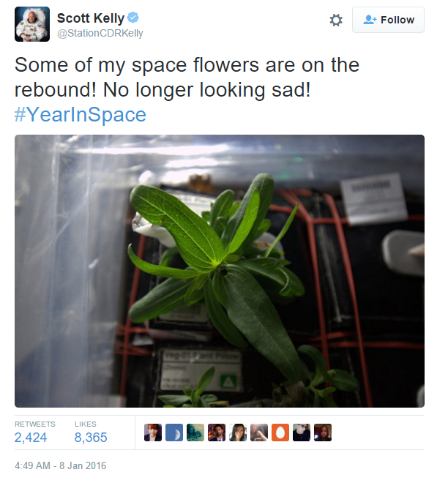Open the 4:49 AM - 8 Jan 2016 timestamp

pos(60,465)
